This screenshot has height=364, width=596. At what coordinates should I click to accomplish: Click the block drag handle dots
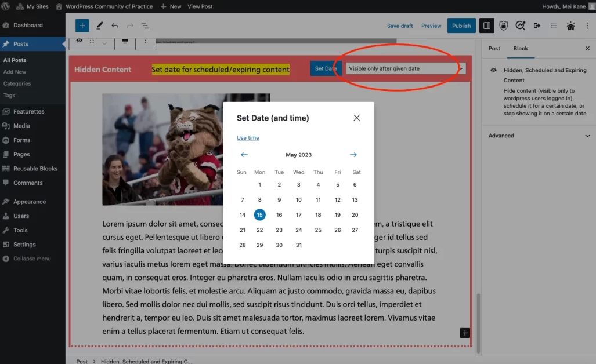tap(92, 41)
